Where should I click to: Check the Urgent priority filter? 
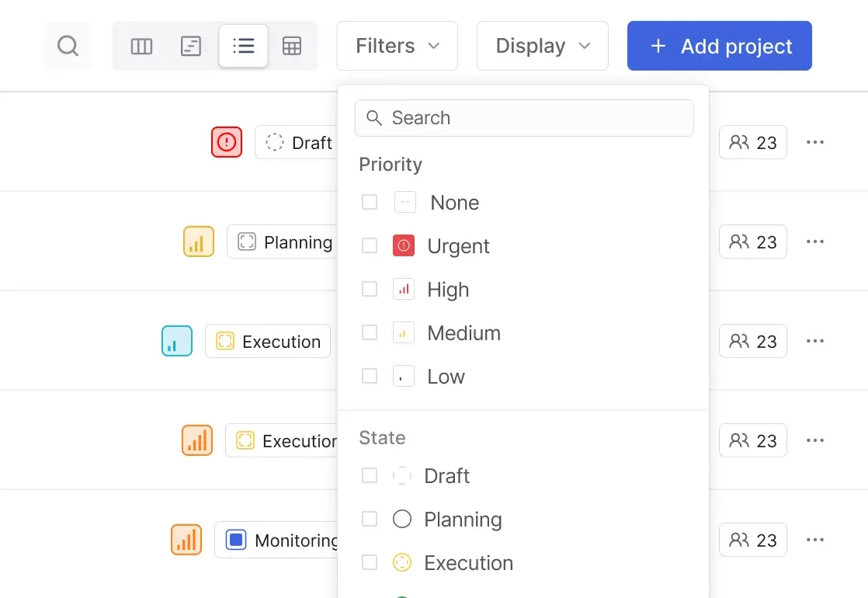(370, 245)
